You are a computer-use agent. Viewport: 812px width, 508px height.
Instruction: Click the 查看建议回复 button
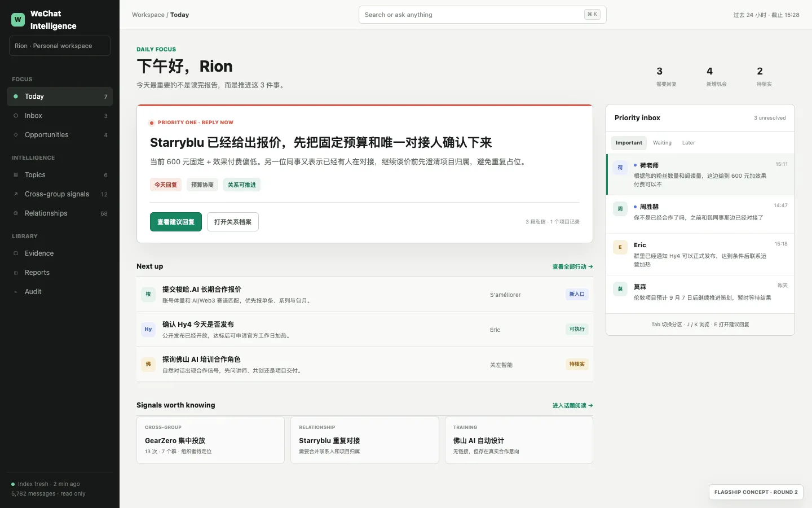(176, 222)
